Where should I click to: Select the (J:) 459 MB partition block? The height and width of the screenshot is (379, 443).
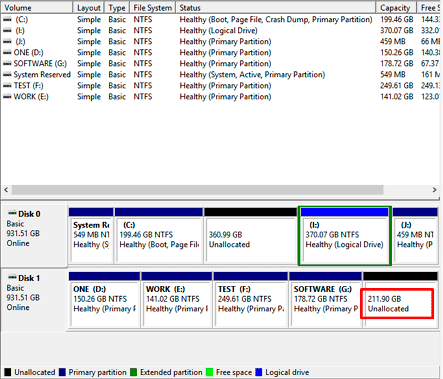(x=415, y=236)
